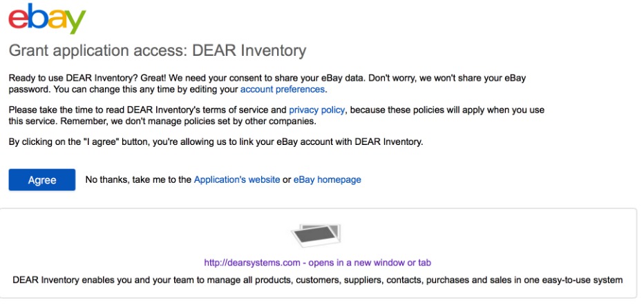Go to the Application's website link
Viewport: 644px width, 305px height.
coord(236,180)
